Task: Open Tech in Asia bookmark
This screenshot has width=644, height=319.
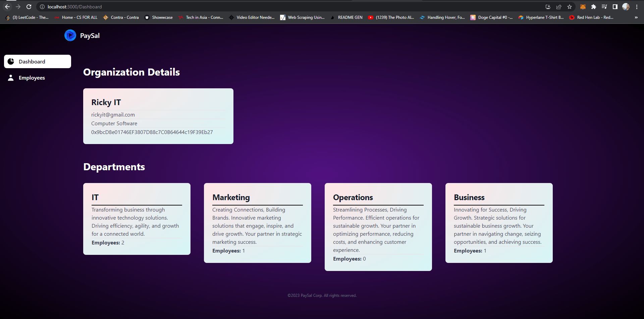Action: (201, 17)
